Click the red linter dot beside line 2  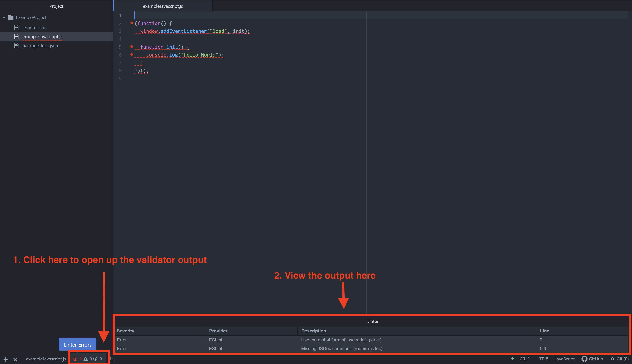[132, 23]
